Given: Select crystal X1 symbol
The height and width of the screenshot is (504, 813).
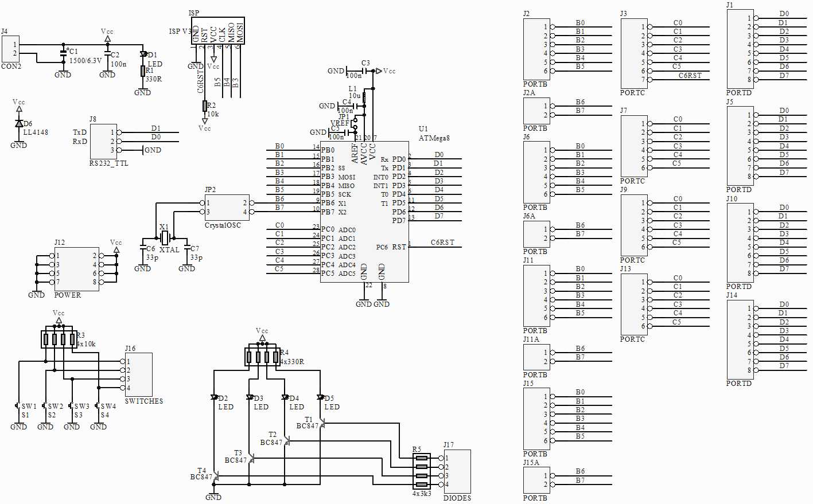Looking at the screenshot, I should coord(165,239).
